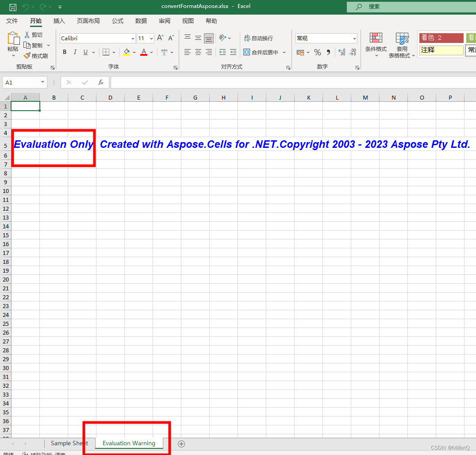
Task: Increase decimal places
Action: 342,52
